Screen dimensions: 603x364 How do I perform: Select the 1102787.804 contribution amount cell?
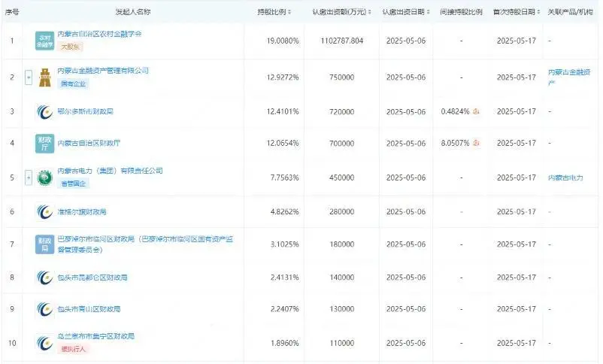pyautogui.click(x=342, y=41)
